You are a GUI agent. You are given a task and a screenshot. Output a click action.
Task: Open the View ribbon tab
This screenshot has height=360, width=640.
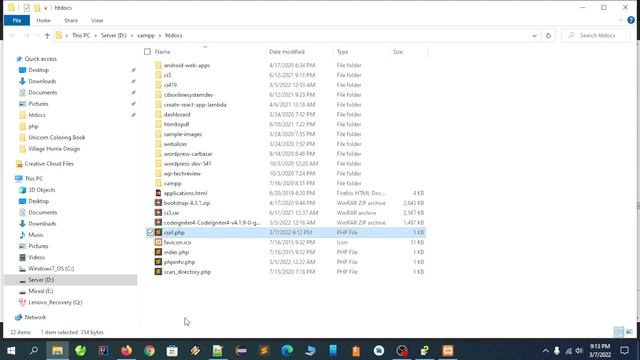click(97, 20)
